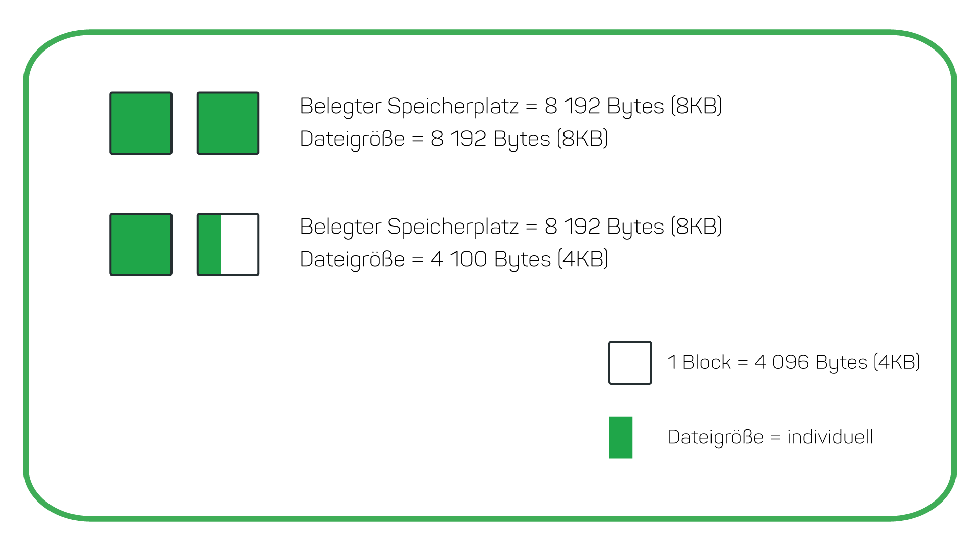This screenshot has width=980, height=551.
Task: Click the white empty part of partial block
Action: 239,244
